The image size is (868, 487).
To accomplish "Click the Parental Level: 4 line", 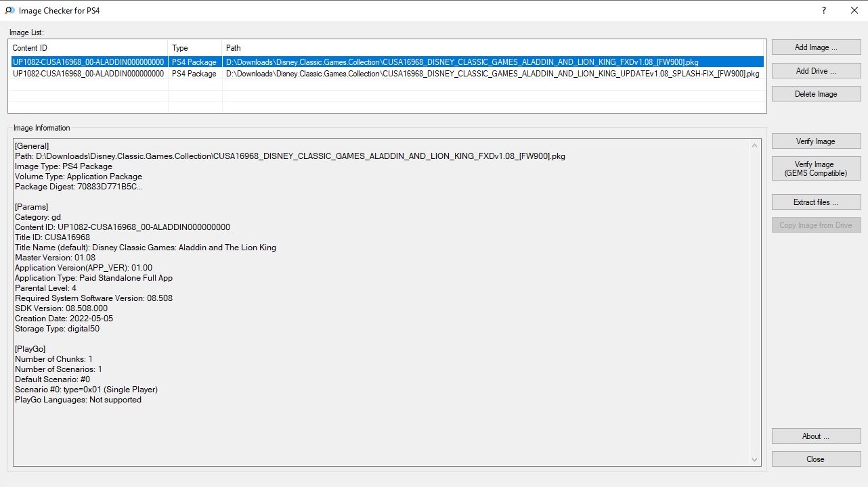I will point(45,288).
